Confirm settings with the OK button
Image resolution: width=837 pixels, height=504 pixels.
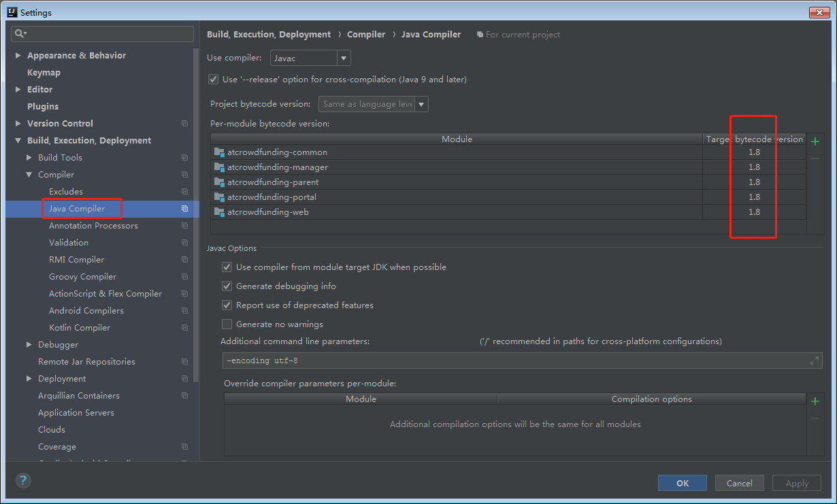pyautogui.click(x=683, y=483)
